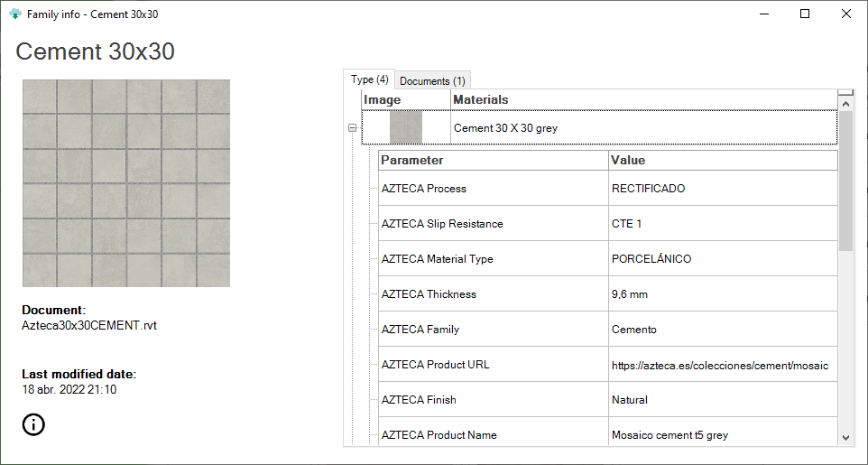Select the Type (4) tab
This screenshot has width=868, height=465.
(x=369, y=79)
